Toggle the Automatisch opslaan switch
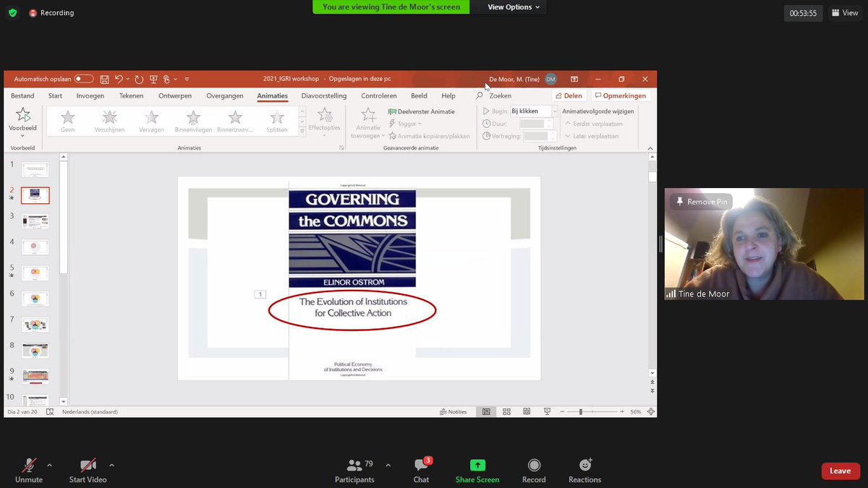Screen dimensions: 868x488 [x=84, y=79]
